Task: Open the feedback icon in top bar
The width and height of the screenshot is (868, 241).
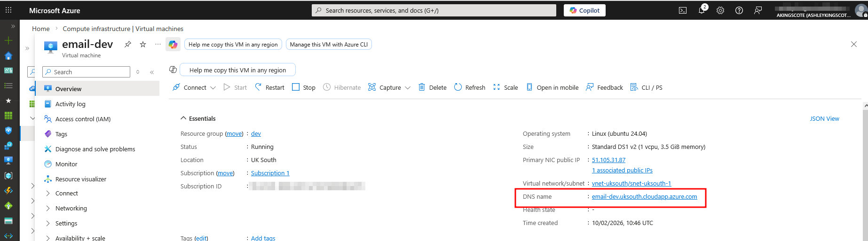Action: click(x=758, y=10)
